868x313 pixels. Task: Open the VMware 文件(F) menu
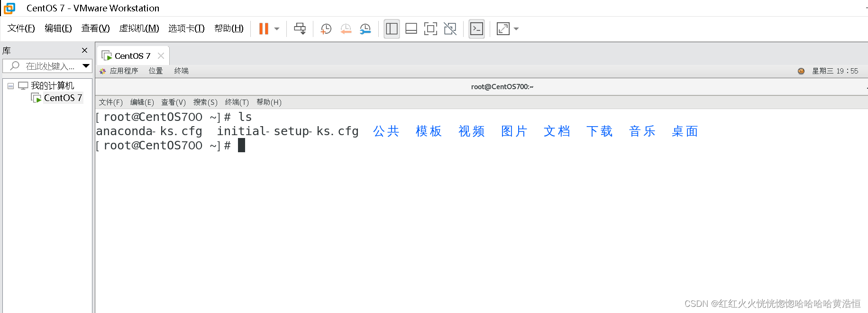[x=21, y=28]
